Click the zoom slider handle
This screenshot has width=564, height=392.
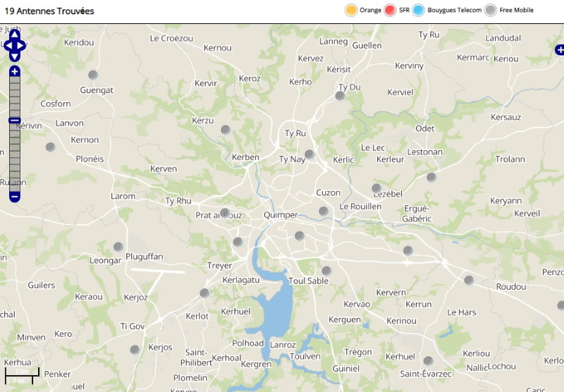pos(15,121)
